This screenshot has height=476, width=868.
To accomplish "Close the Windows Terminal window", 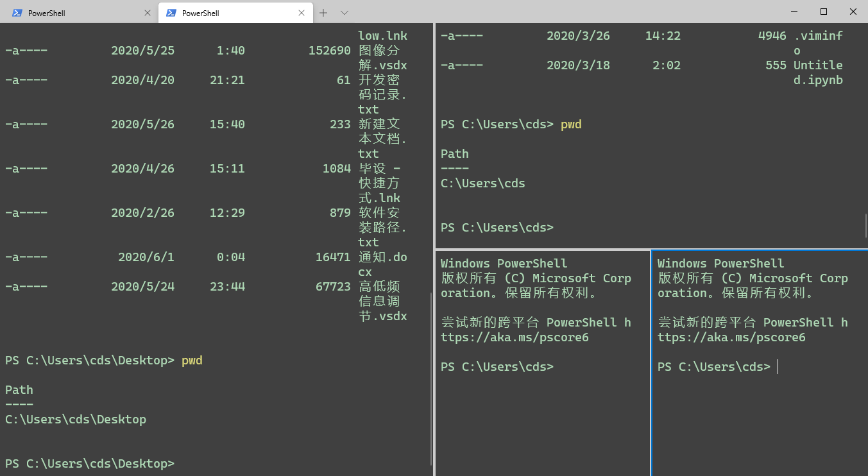I will pos(853,12).
